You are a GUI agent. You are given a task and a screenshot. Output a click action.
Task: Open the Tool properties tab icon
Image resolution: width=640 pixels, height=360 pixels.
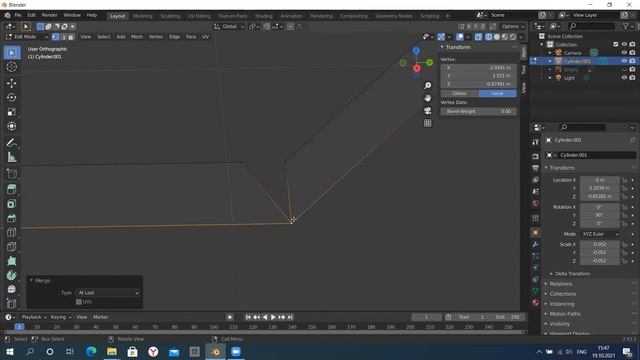[536, 142]
